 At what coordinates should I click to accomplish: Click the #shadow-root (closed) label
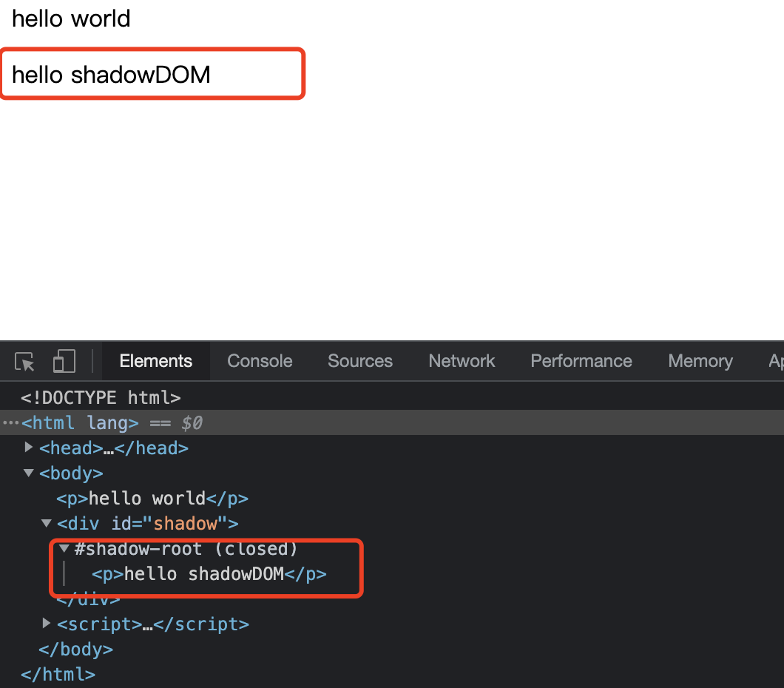(x=186, y=548)
